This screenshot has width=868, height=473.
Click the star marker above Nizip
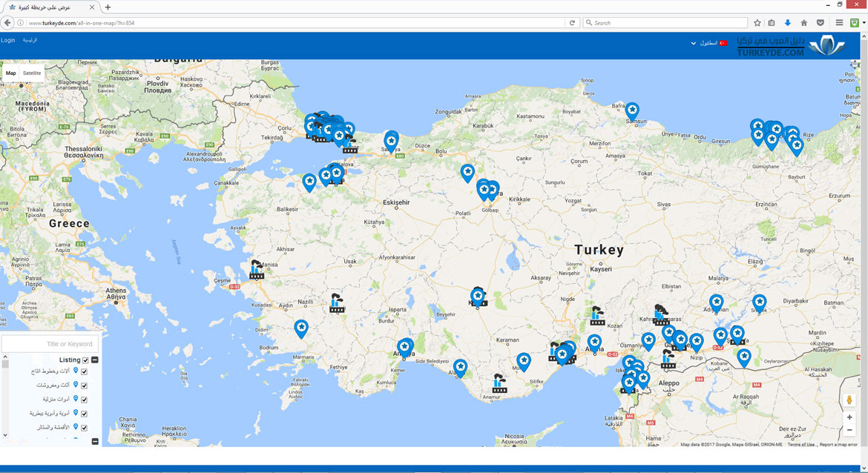tap(697, 342)
